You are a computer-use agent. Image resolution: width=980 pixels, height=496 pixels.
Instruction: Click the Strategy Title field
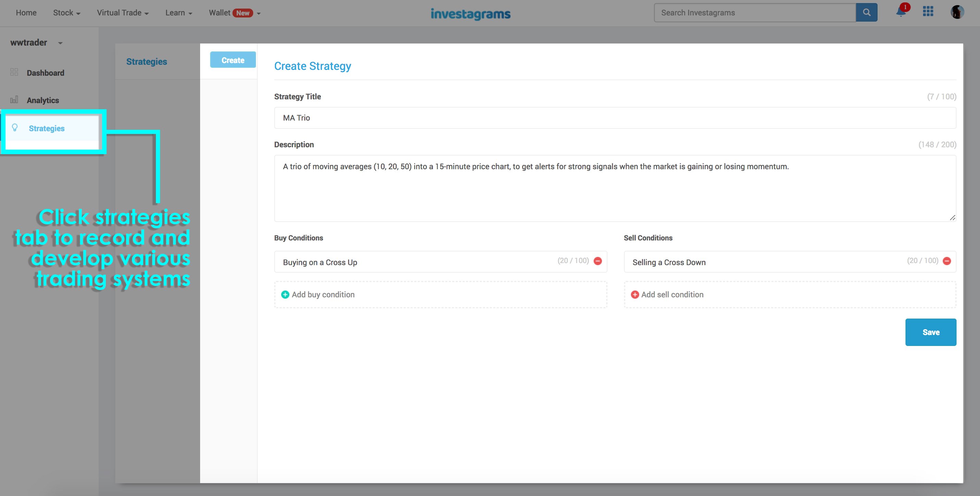point(615,117)
